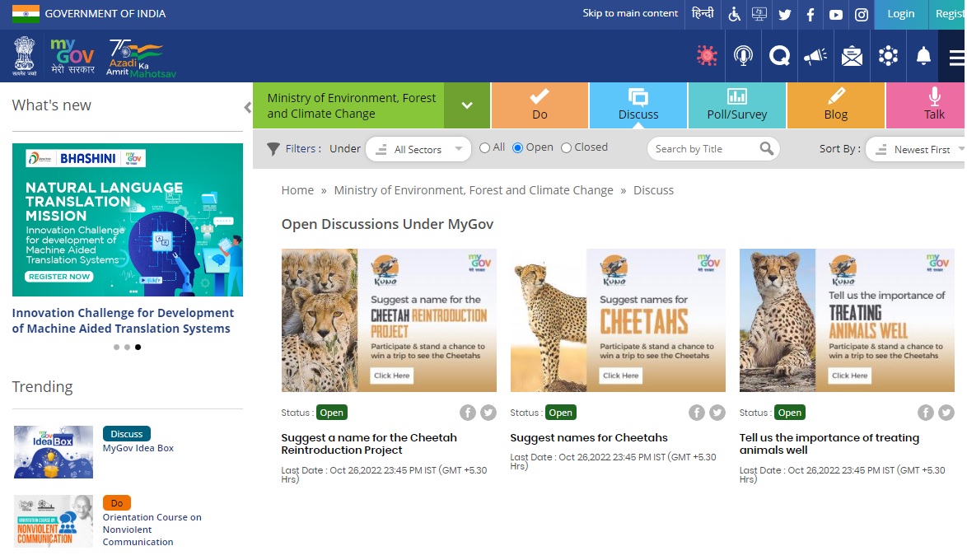Select the All filter radio button
The height and width of the screenshot is (560, 967).
486,147
